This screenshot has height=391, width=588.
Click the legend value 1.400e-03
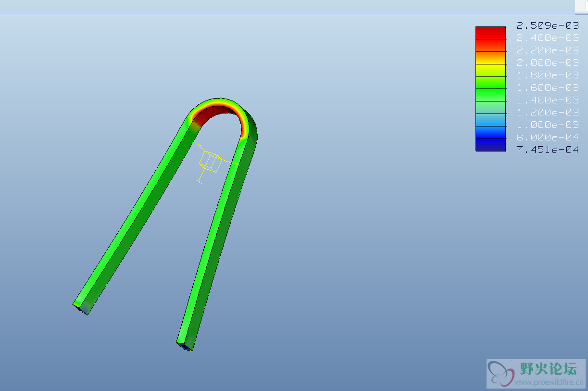click(x=548, y=100)
